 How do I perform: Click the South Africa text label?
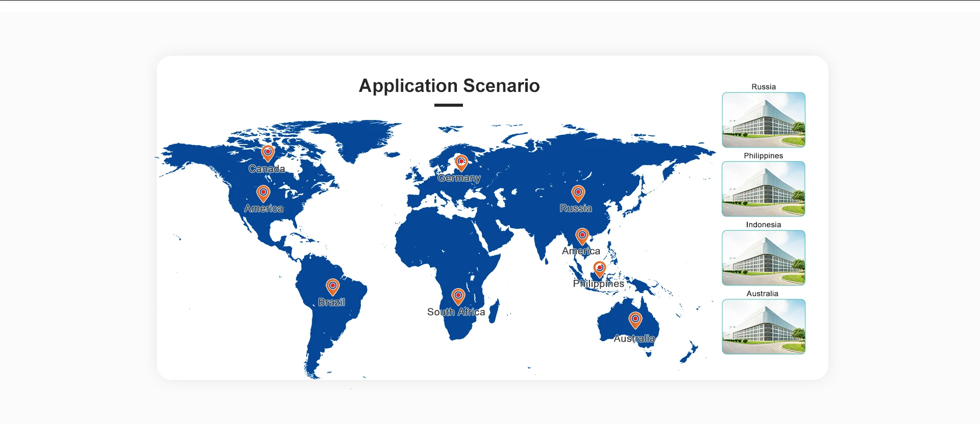456,312
